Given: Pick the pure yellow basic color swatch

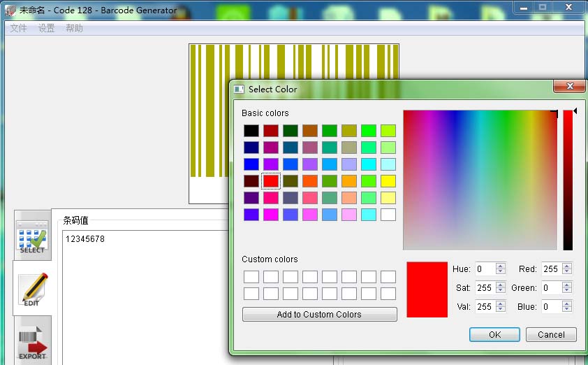Looking at the screenshot, I should point(388,181).
